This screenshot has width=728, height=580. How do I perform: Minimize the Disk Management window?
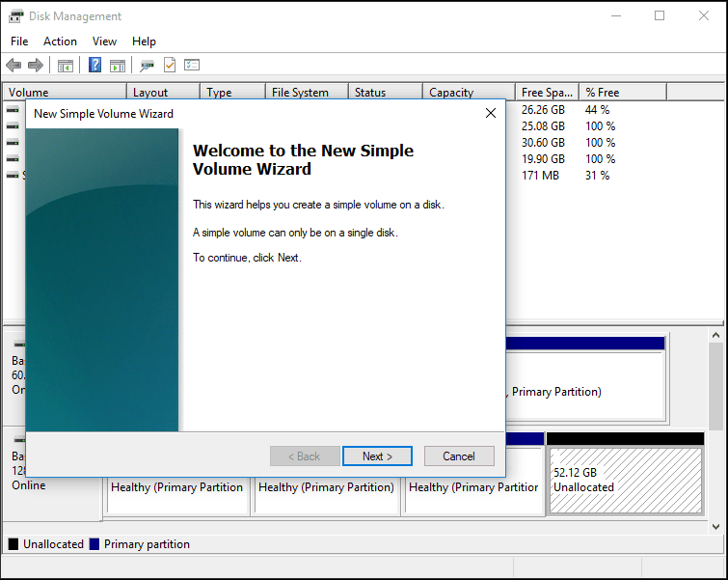[616, 15]
